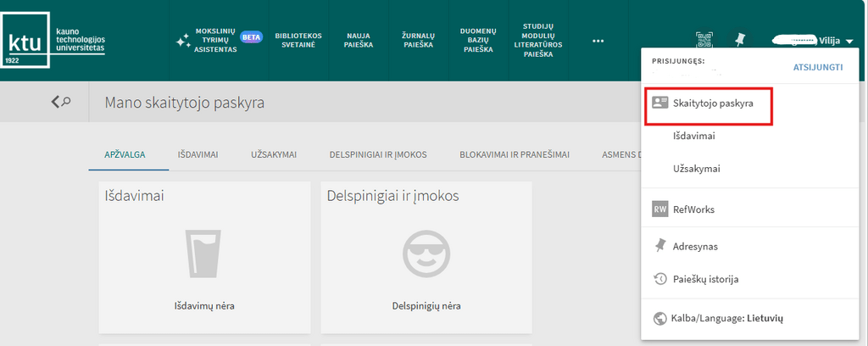The height and width of the screenshot is (346, 868).
Task: Open Blokavimai ir pranešimai tab
Action: click(515, 154)
